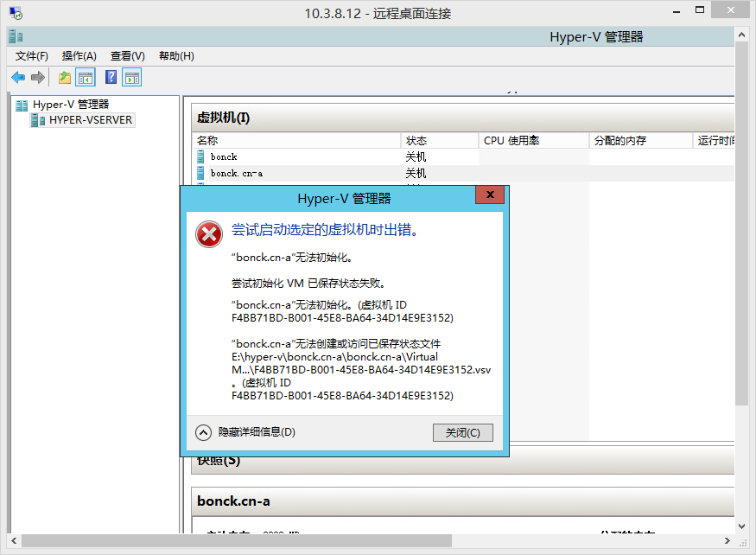Image resolution: width=756 pixels, height=555 pixels.
Task: Click 关机 status of bonck row
Action: [x=416, y=156]
